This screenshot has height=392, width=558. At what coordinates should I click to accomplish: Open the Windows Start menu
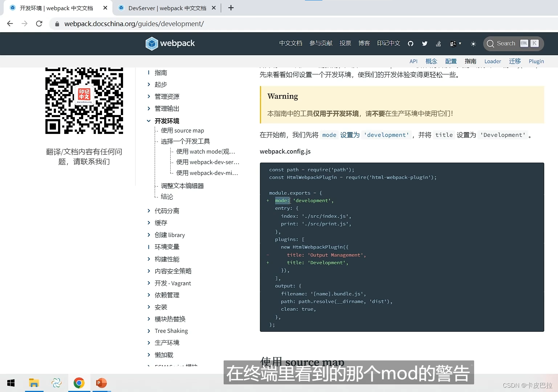11,383
